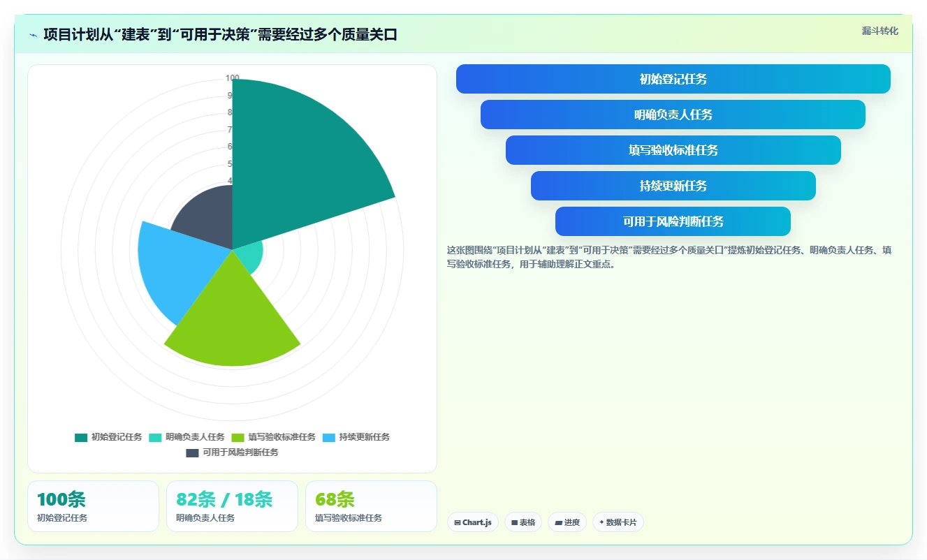Click the 漏斗转化 tag in header
The height and width of the screenshot is (560, 927).
point(879,31)
